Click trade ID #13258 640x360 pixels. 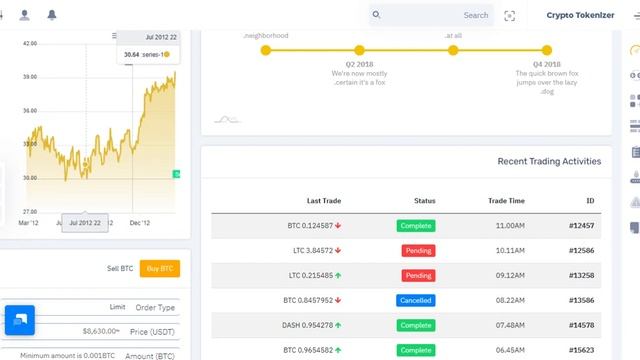pos(582,276)
